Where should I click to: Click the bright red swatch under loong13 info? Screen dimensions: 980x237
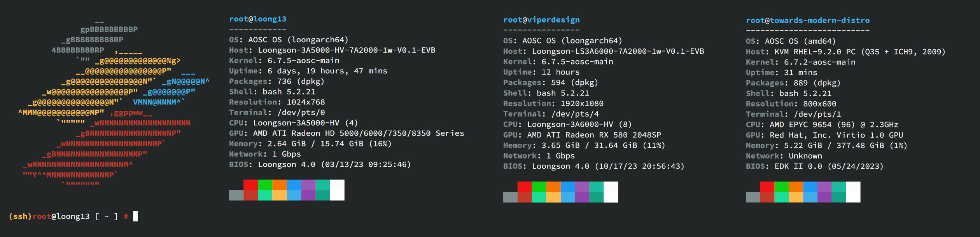coord(250,185)
